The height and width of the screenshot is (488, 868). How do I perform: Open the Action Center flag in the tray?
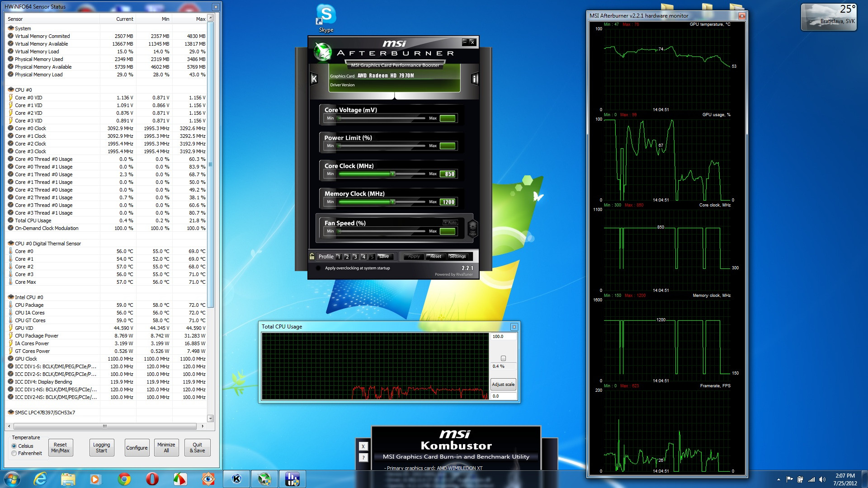pos(789,479)
